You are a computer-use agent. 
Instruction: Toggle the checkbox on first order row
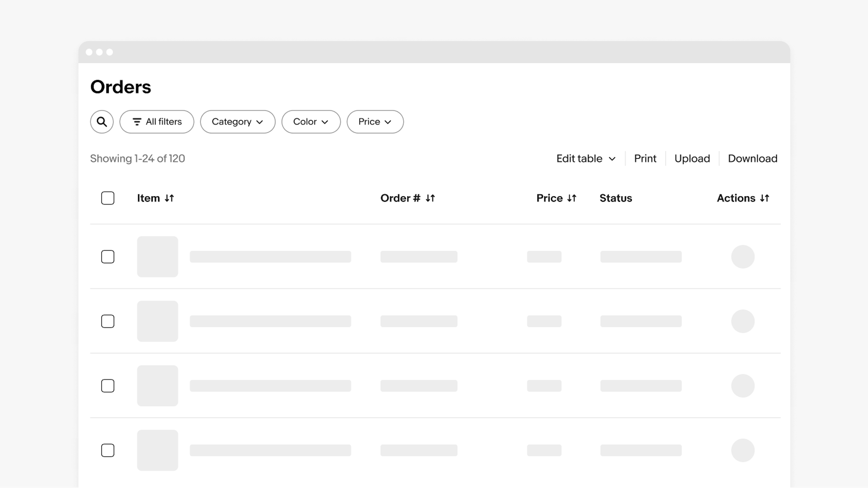[108, 256]
